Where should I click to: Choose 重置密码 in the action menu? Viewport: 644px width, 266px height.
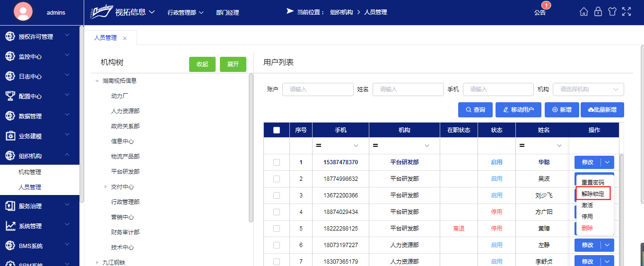[x=593, y=182]
